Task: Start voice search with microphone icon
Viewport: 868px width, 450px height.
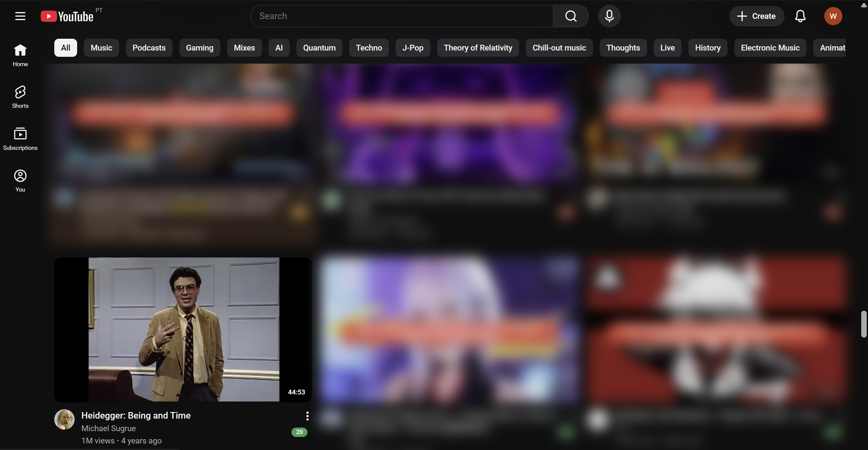Action: click(609, 16)
